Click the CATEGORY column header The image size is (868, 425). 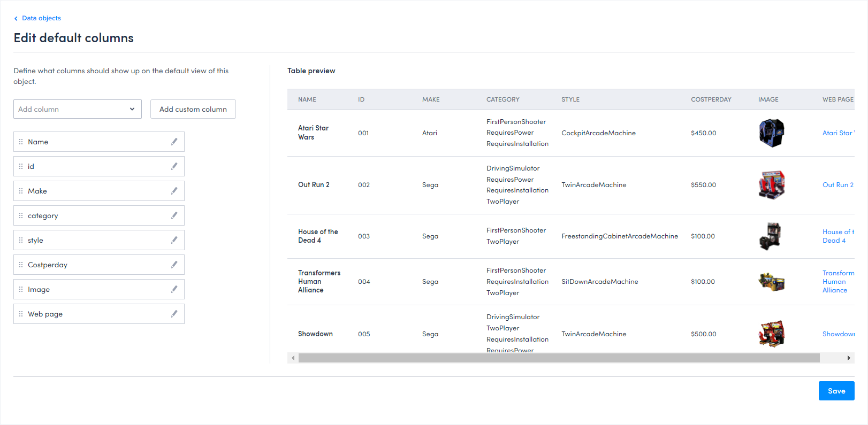[x=503, y=99]
